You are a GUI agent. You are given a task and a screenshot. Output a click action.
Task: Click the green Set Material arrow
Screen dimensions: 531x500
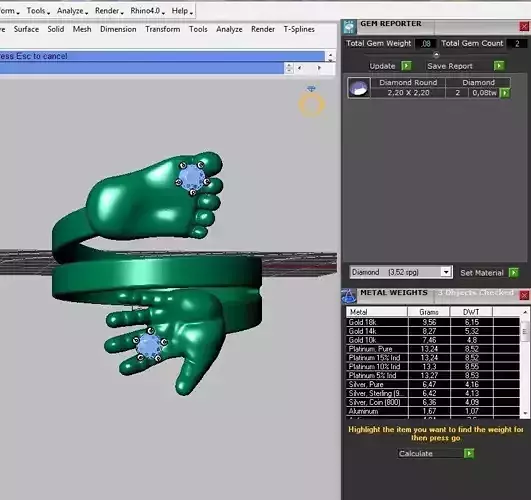[514, 273]
